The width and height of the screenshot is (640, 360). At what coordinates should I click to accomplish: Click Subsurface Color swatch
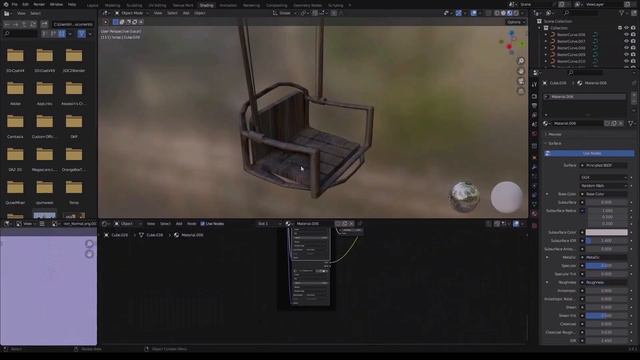click(607, 232)
